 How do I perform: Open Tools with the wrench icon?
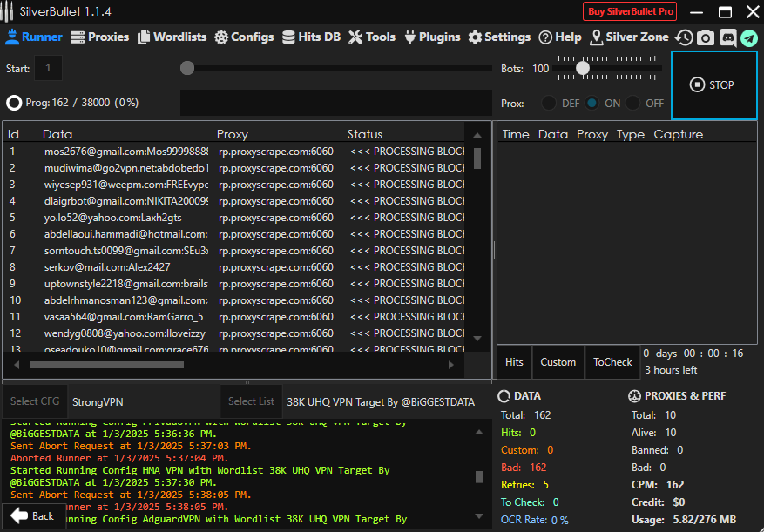click(x=372, y=37)
